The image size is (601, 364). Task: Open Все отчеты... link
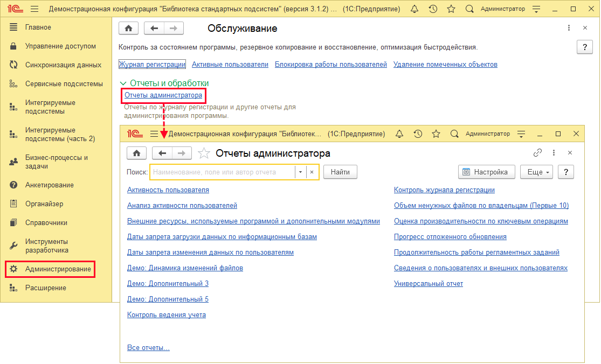coord(148,347)
